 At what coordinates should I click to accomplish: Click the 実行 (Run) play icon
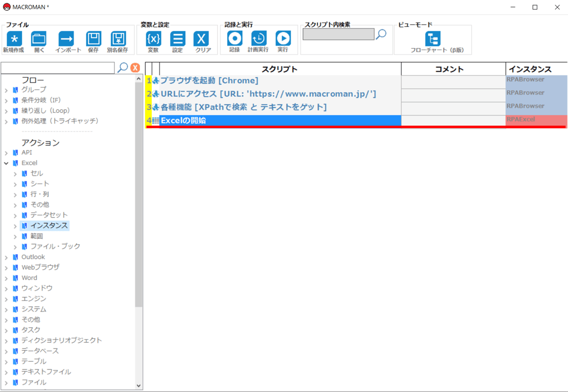coord(283,38)
